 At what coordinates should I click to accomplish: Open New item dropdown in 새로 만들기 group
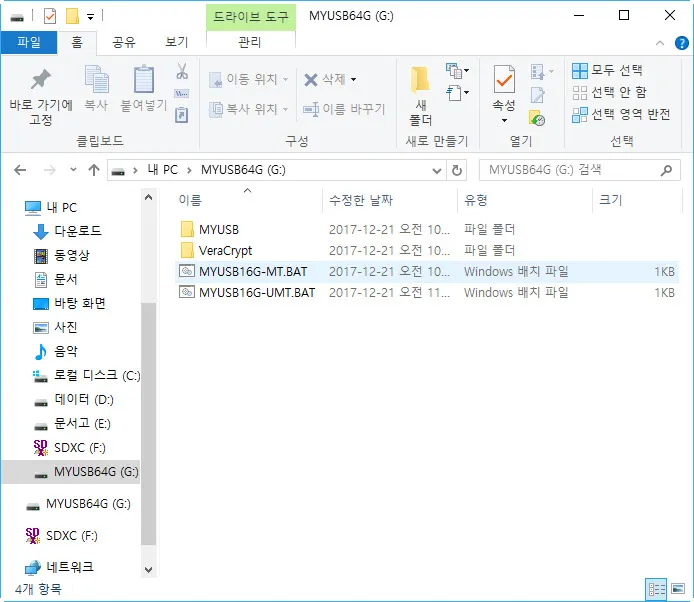[x=458, y=70]
